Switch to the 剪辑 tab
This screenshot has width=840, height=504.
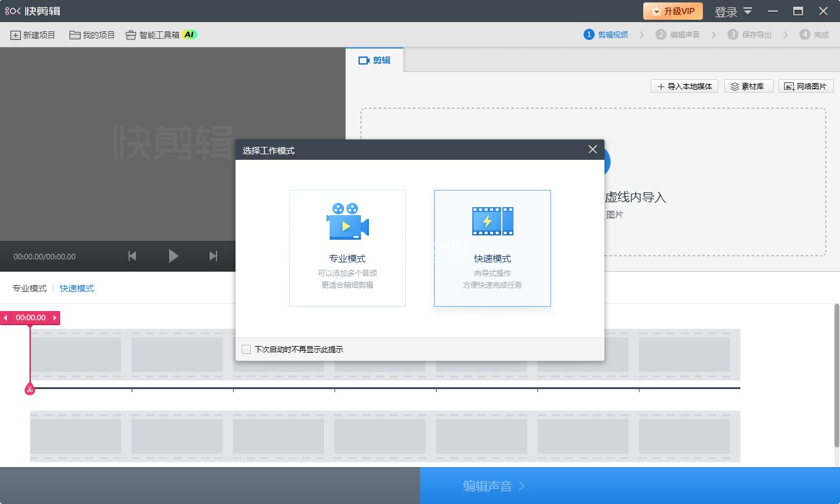374,60
